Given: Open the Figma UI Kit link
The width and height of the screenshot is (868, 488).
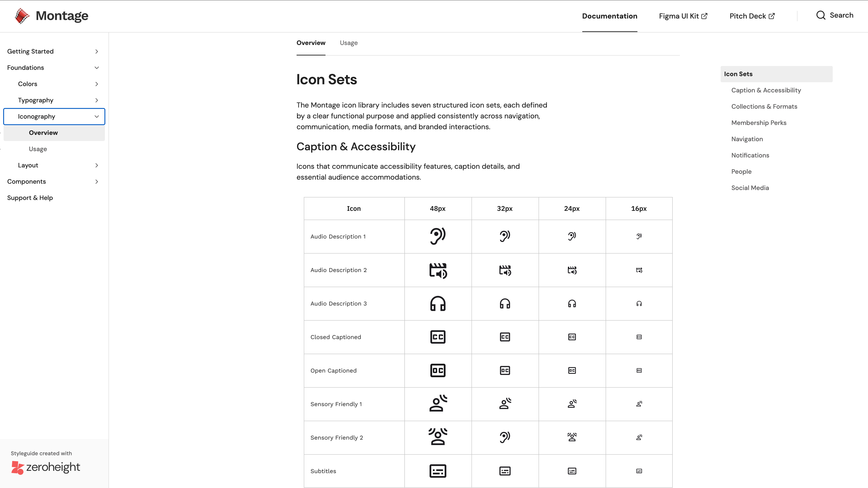Looking at the screenshot, I should point(683,16).
